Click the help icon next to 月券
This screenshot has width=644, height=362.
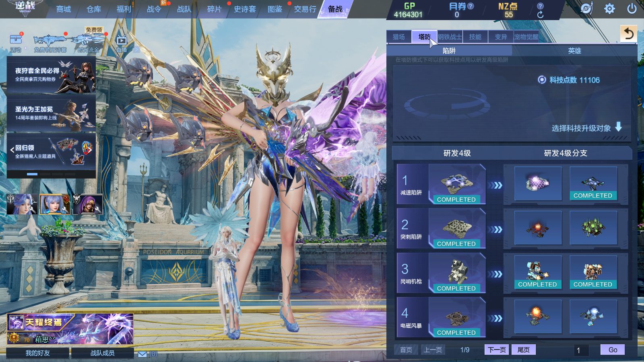click(x=471, y=6)
